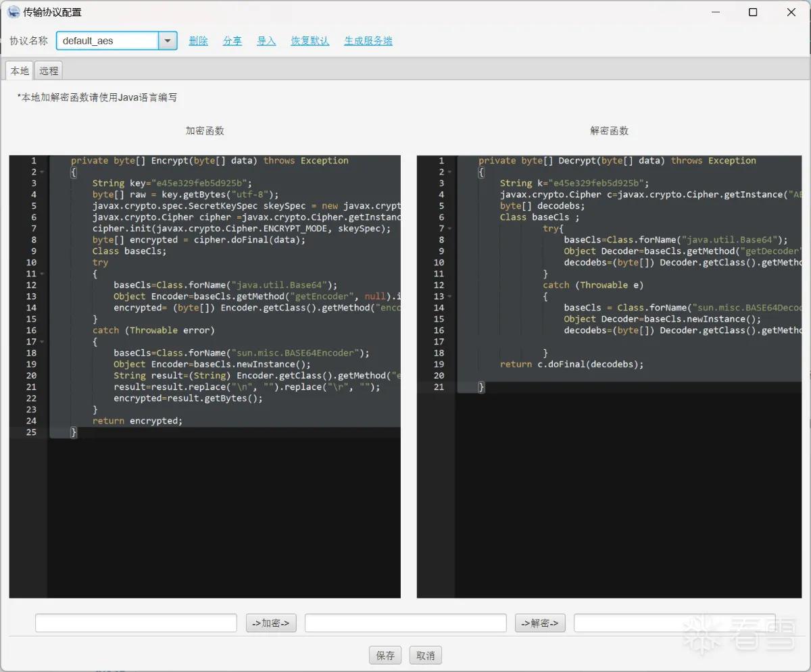
Task: Maximize the 传输协议配置 window
Action: click(x=753, y=12)
